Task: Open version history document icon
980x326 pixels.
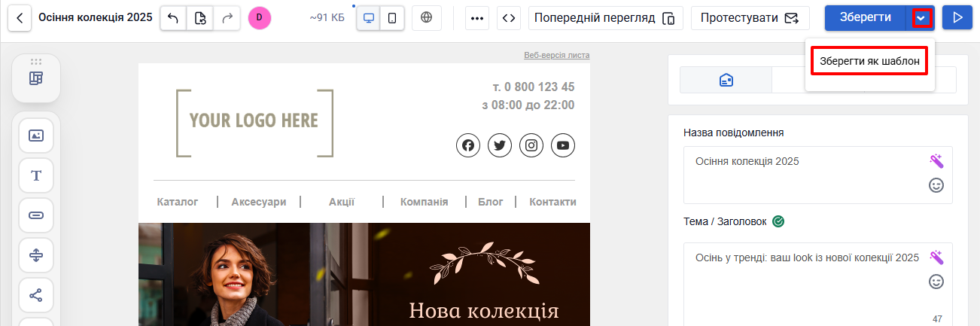Action: click(x=200, y=18)
